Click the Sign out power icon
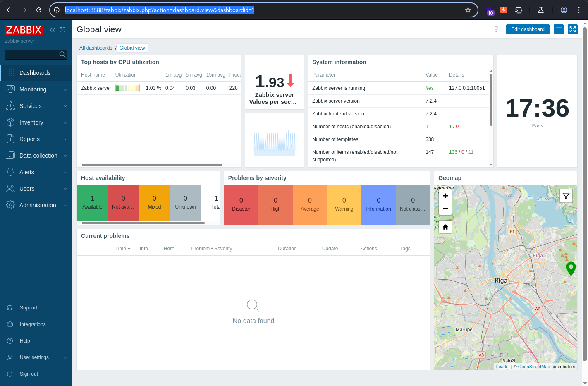This screenshot has width=588, height=386. point(10,374)
